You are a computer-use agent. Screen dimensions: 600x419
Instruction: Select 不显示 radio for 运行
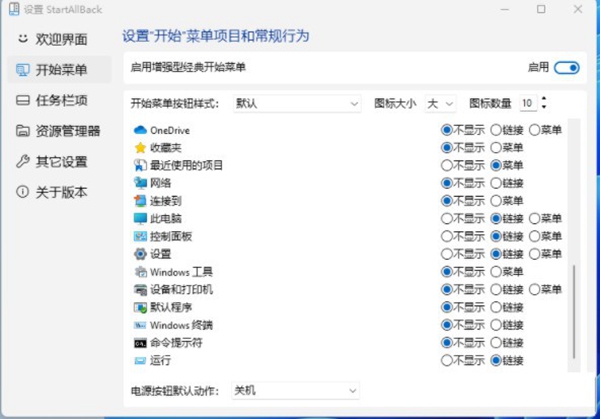447,361
